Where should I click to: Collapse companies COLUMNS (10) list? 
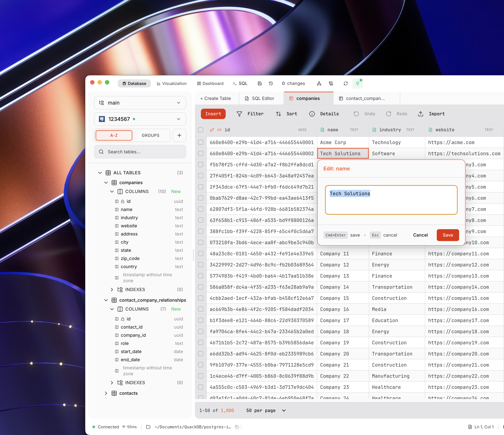[112, 192]
